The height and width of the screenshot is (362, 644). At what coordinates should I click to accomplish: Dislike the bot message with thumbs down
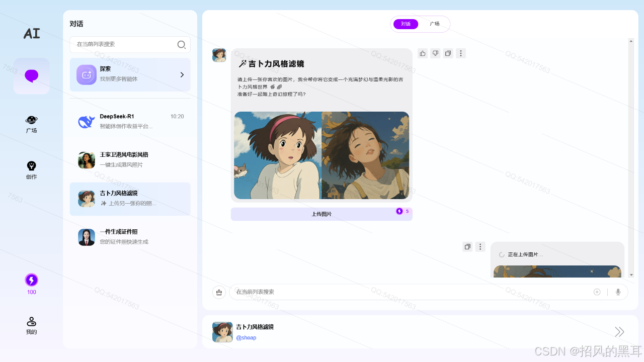click(x=435, y=53)
